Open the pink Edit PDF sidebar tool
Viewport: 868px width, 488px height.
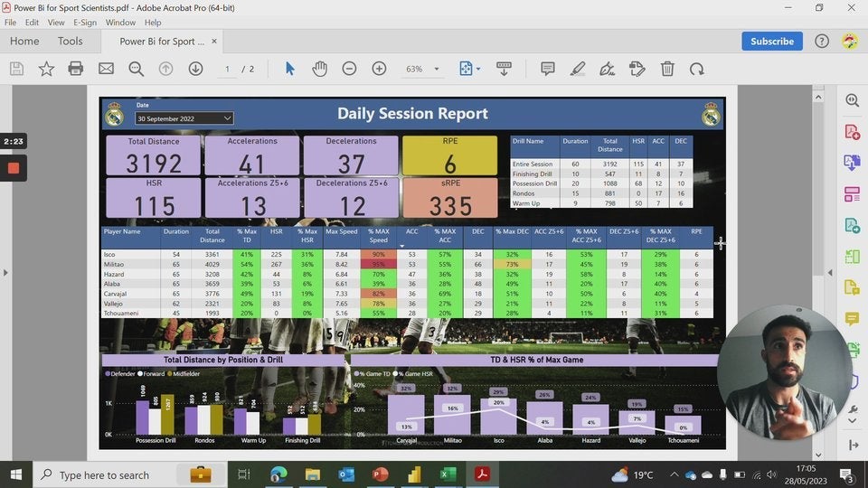(x=852, y=194)
